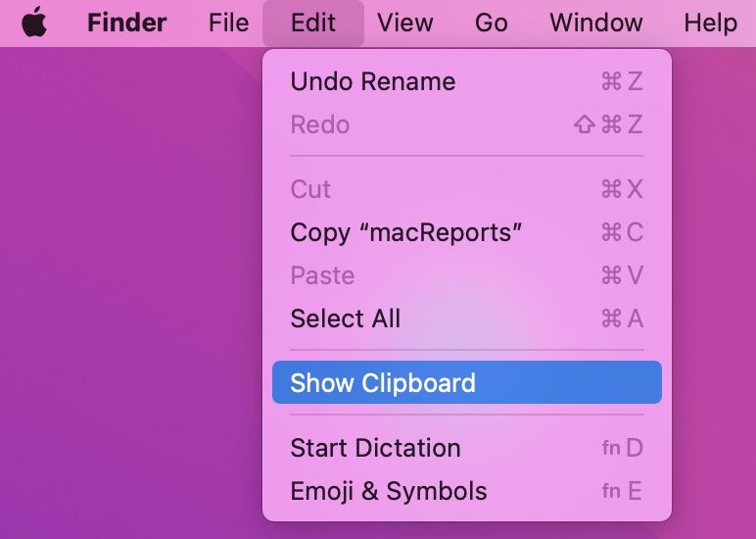The image size is (756, 539).
Task: Open the View menu
Action: coord(404,23)
